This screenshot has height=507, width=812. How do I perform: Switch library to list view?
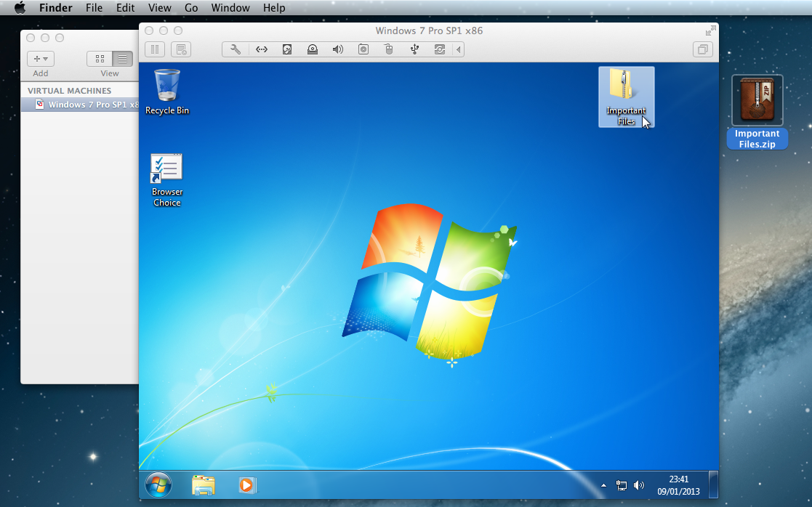pos(122,59)
